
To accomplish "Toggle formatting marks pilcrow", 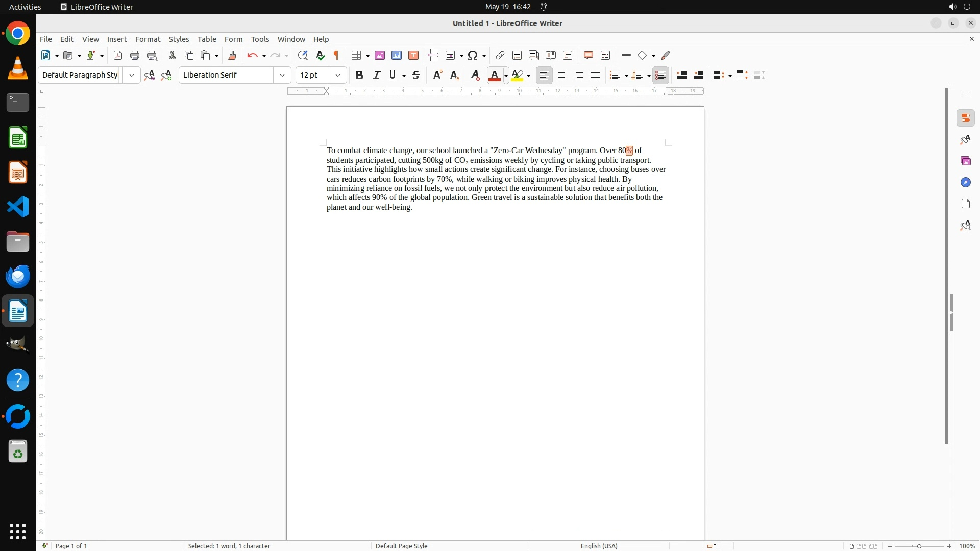I will coord(336,55).
